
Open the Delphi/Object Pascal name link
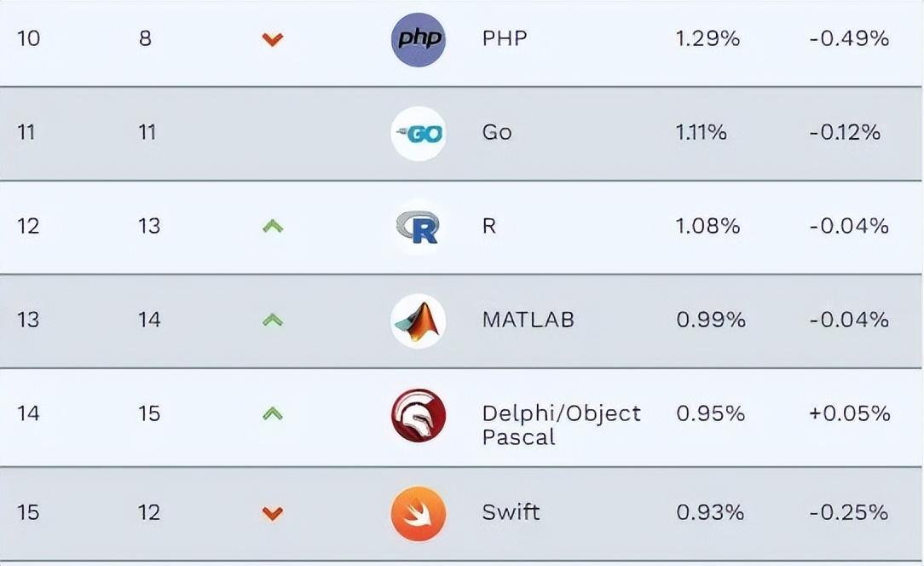coord(561,425)
